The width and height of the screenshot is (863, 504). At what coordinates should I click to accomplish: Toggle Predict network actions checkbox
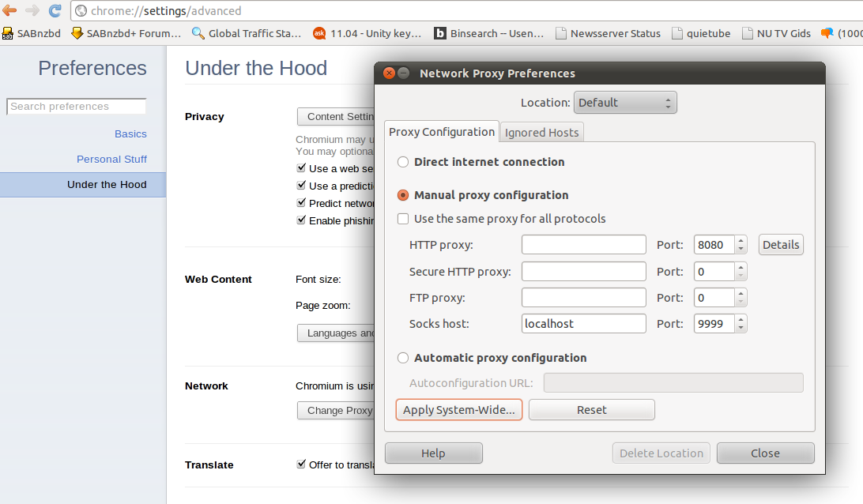(x=301, y=202)
